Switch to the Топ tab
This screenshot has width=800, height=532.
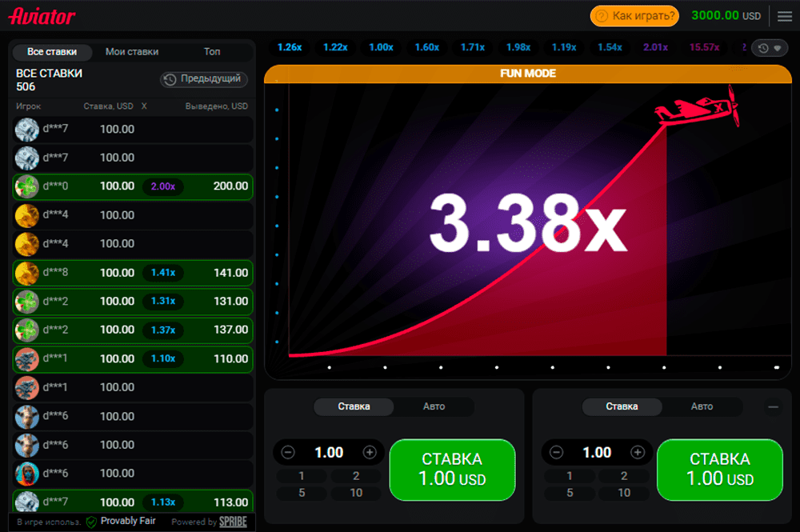coord(212,51)
